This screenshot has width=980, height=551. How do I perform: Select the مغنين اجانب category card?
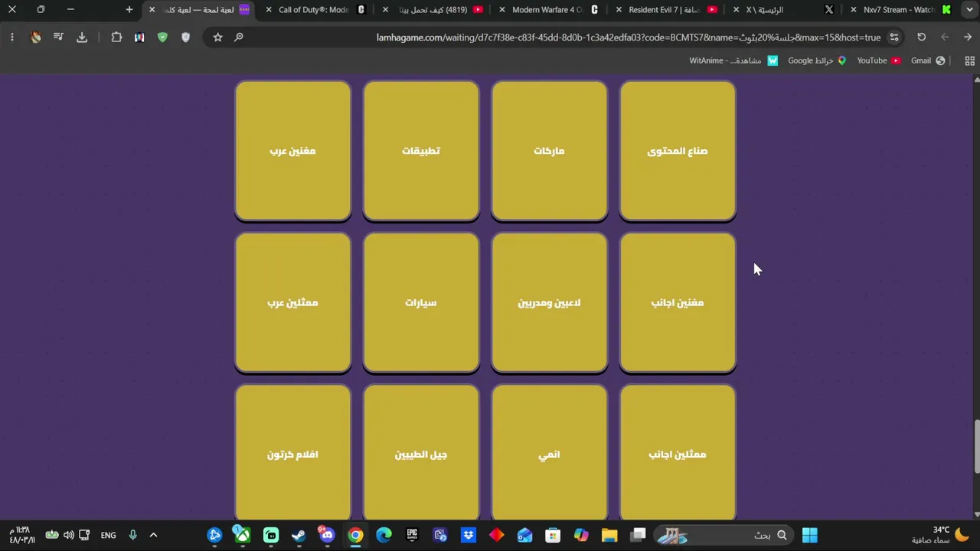click(678, 302)
